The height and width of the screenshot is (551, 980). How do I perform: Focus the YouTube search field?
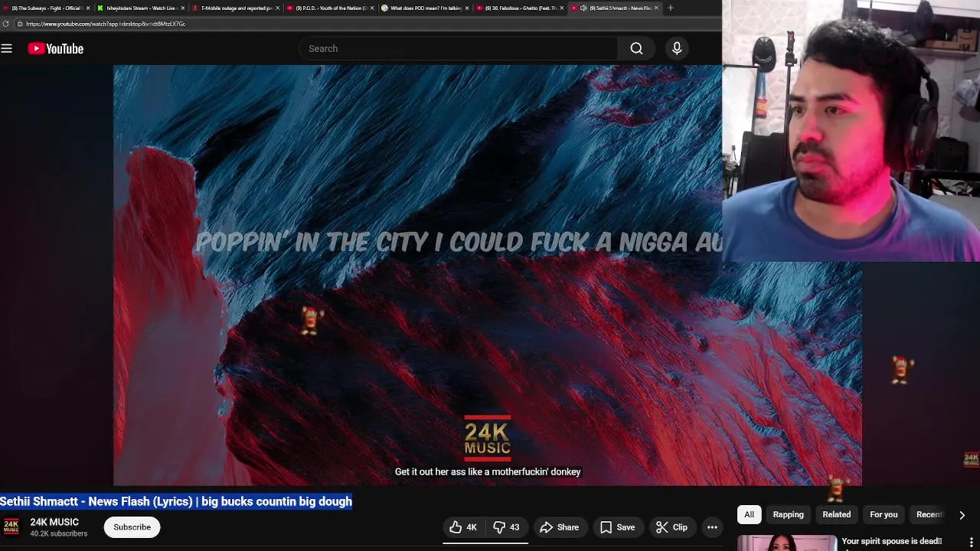tap(458, 48)
